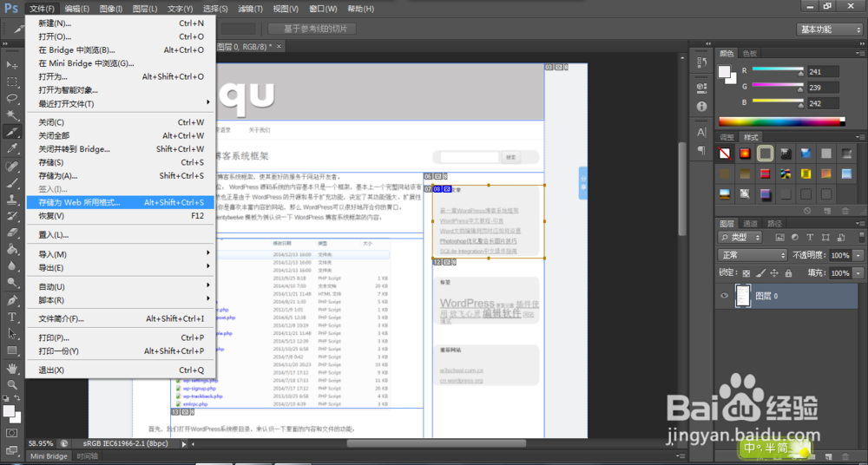Viewport: 868px width, 465px height.
Task: Toggle shape layer filter
Action: pyautogui.click(x=825, y=238)
